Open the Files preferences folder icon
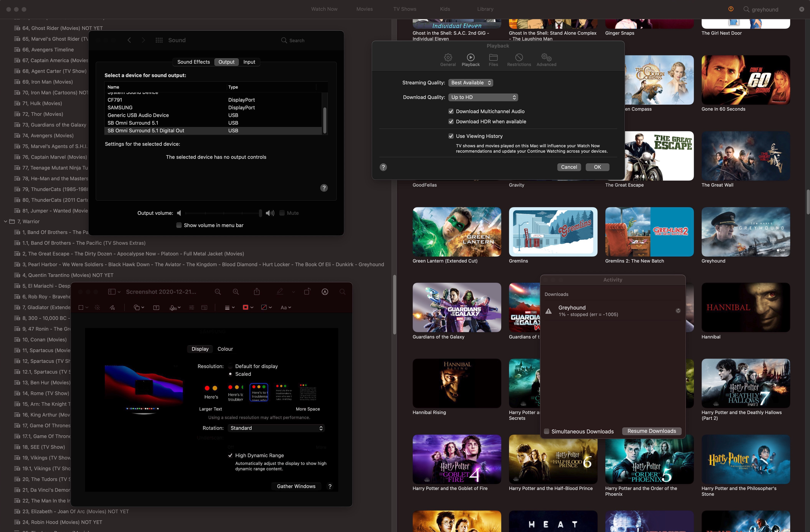The width and height of the screenshot is (810, 532). point(493,58)
